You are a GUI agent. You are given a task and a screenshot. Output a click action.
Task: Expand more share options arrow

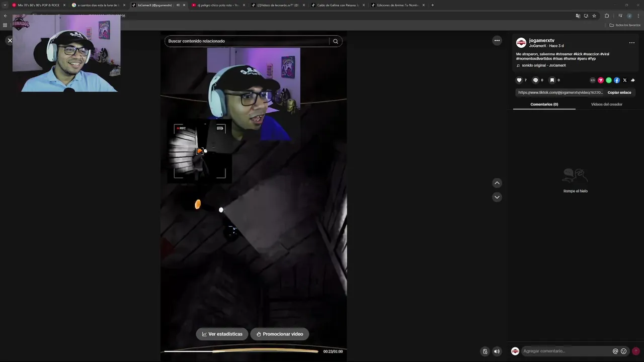[633, 80]
